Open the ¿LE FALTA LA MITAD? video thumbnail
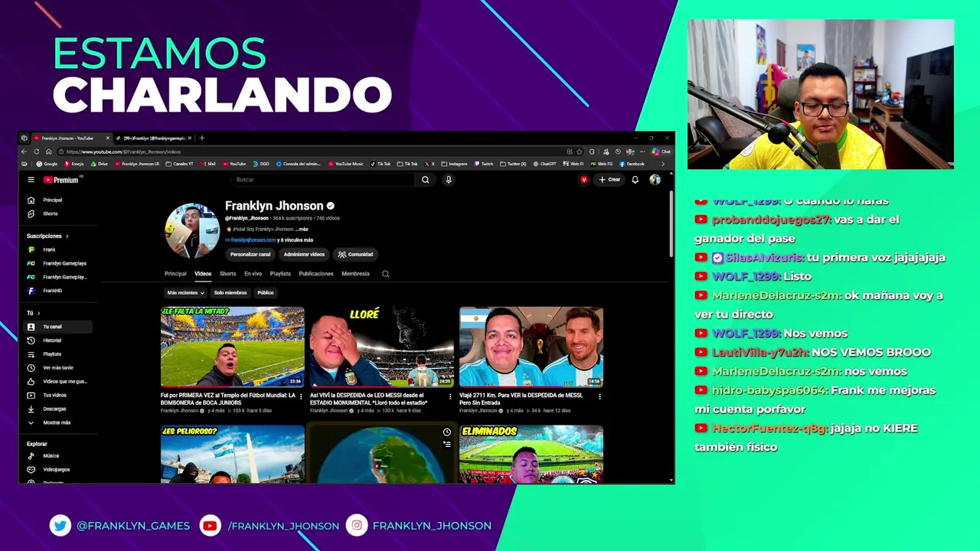Image resolution: width=980 pixels, height=551 pixels. coord(233,347)
